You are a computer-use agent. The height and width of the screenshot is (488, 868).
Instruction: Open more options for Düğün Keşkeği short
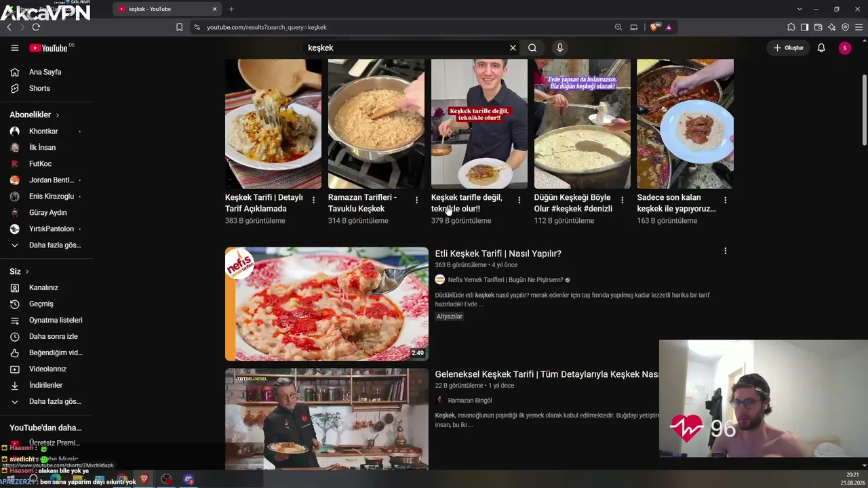pos(623,200)
